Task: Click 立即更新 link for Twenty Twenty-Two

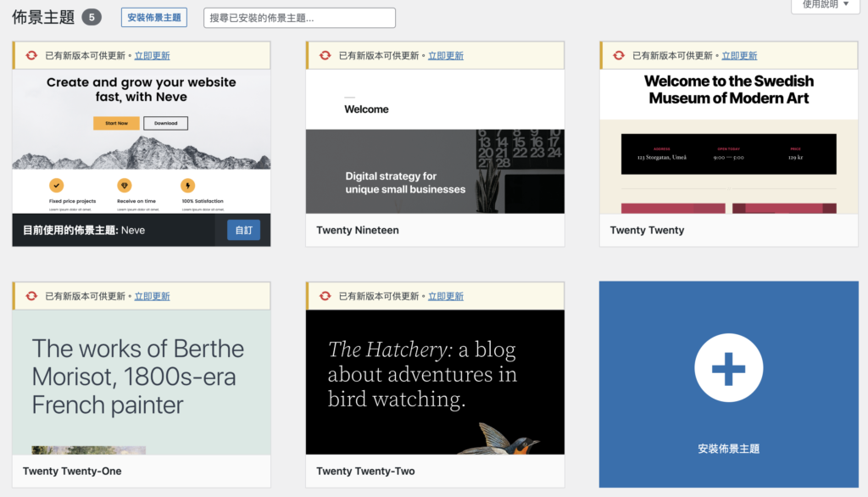Action: pyautogui.click(x=446, y=296)
